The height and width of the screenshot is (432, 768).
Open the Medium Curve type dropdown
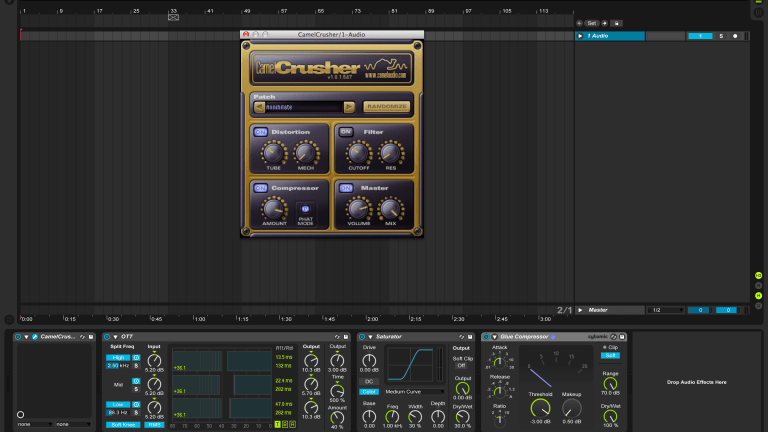(414, 392)
